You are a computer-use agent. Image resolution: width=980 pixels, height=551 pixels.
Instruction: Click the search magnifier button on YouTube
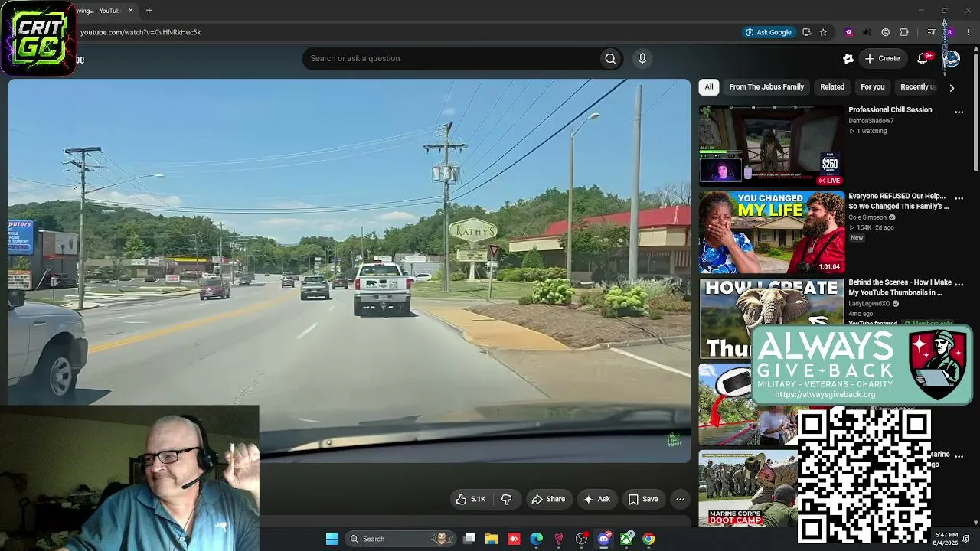(610, 58)
